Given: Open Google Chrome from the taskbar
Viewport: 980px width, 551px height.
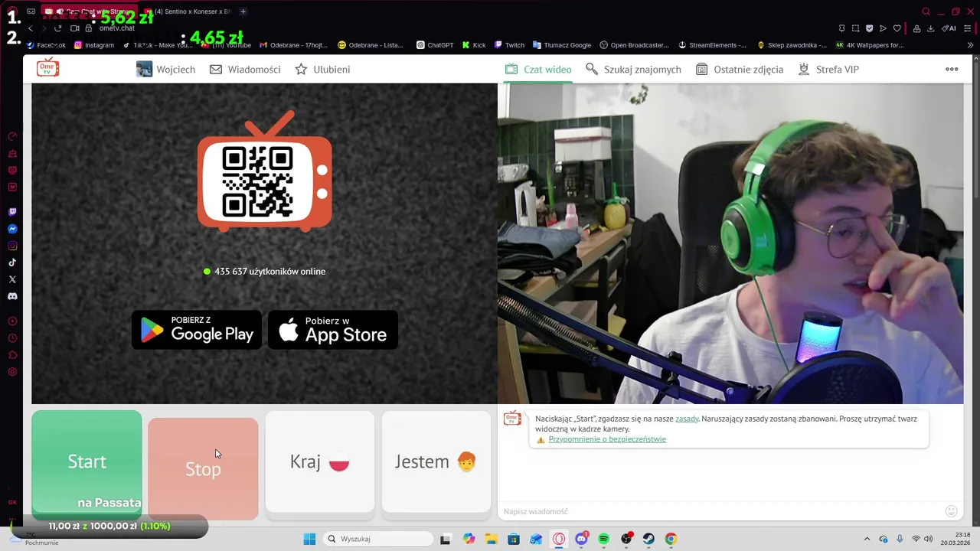Looking at the screenshot, I should coord(671,539).
